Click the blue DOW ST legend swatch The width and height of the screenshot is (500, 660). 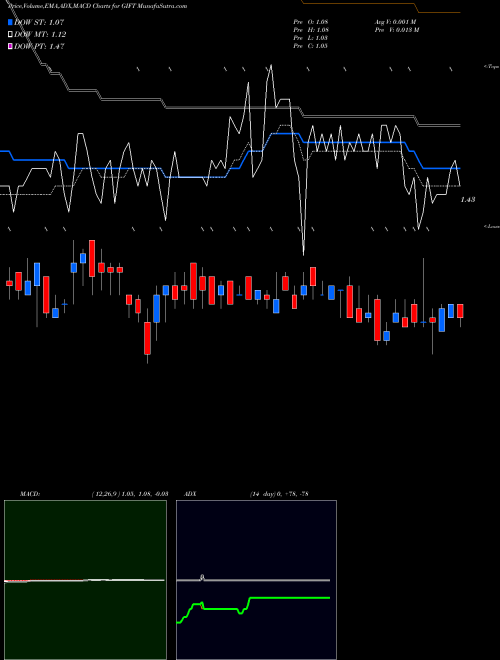tap(10, 22)
